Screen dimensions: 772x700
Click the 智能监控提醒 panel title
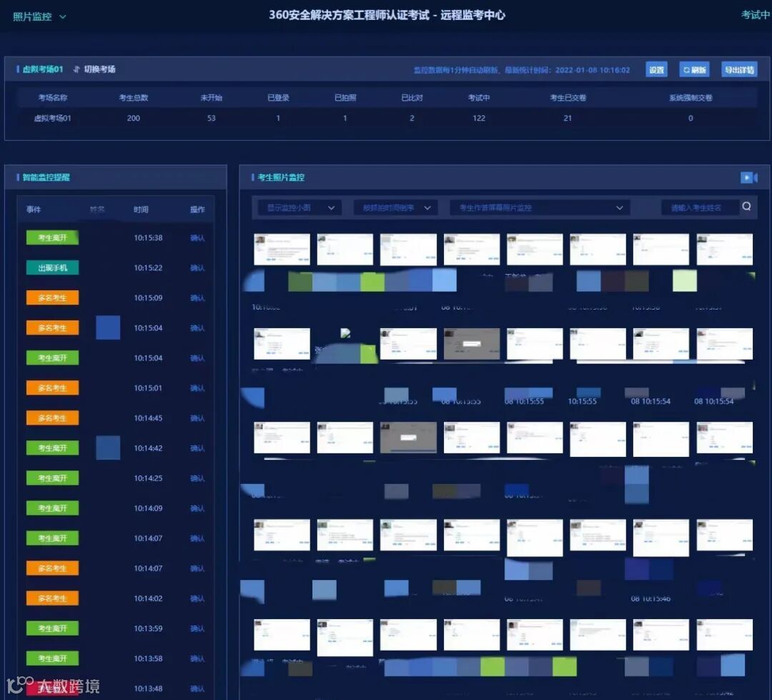[x=46, y=177]
